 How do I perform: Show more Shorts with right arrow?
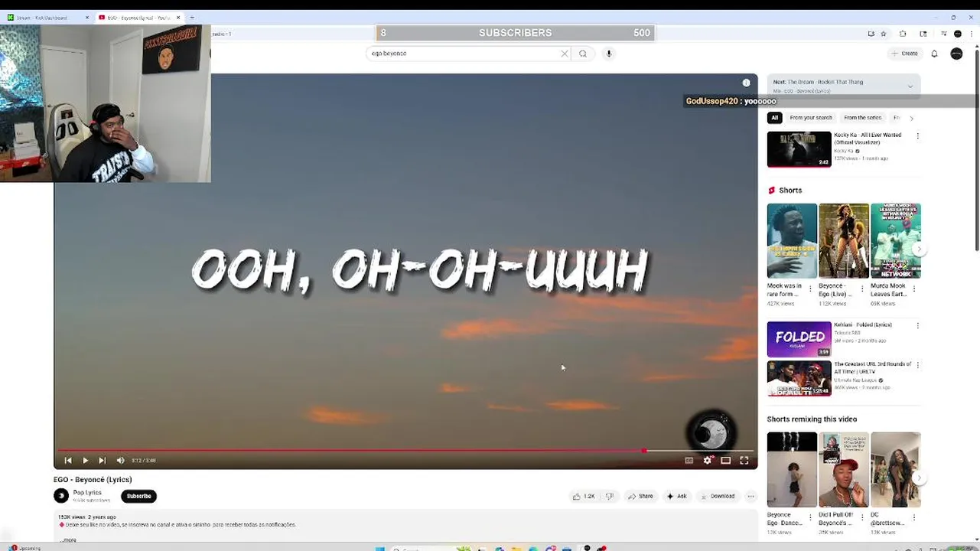coord(920,249)
